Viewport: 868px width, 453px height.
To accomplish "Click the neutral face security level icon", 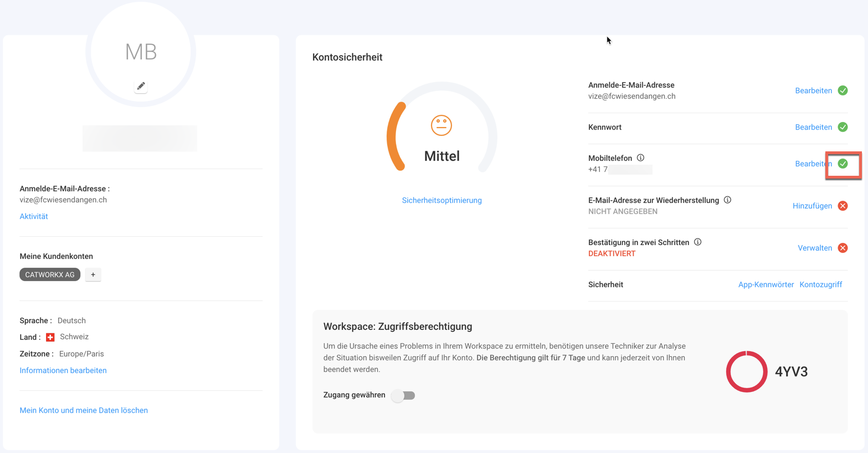I will pyautogui.click(x=441, y=125).
